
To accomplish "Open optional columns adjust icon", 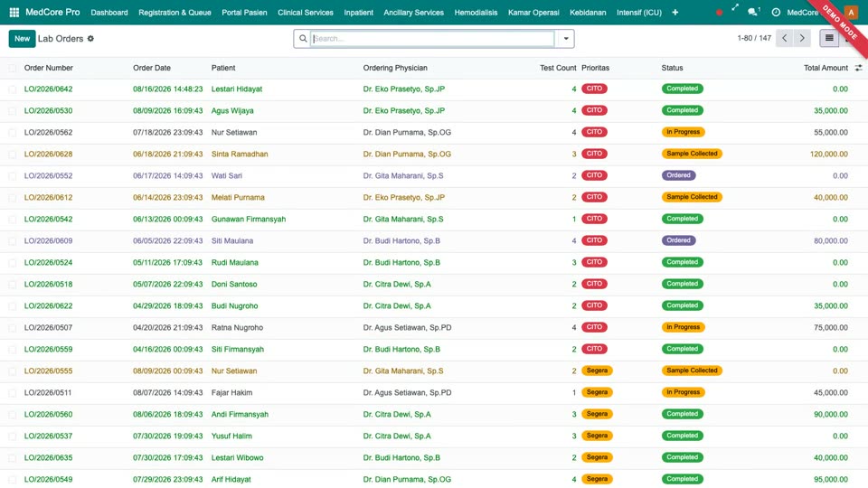I will 859,68.
